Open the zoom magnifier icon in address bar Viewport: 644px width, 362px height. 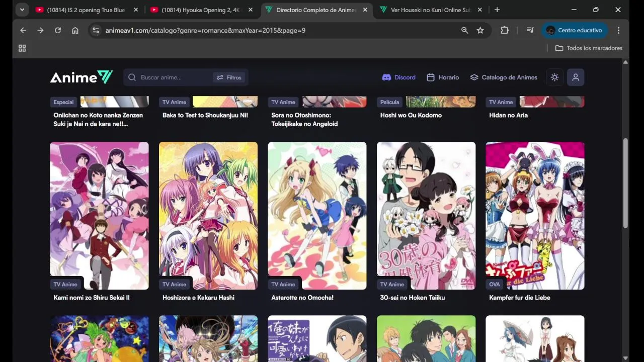[x=465, y=30]
